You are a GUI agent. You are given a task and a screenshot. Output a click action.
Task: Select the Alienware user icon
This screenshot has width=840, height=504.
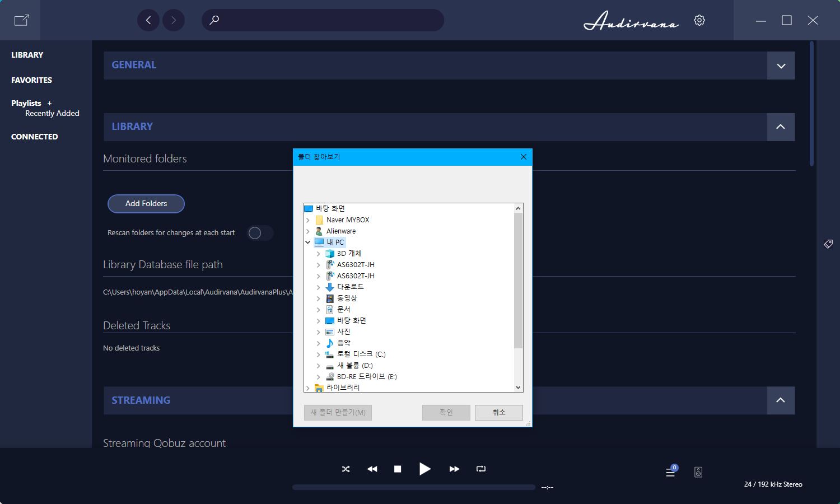tap(319, 231)
